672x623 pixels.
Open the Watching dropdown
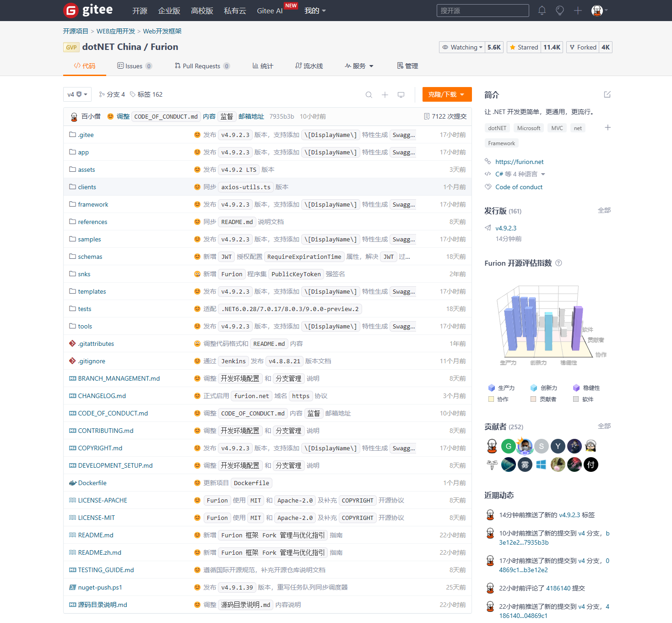[462, 47]
